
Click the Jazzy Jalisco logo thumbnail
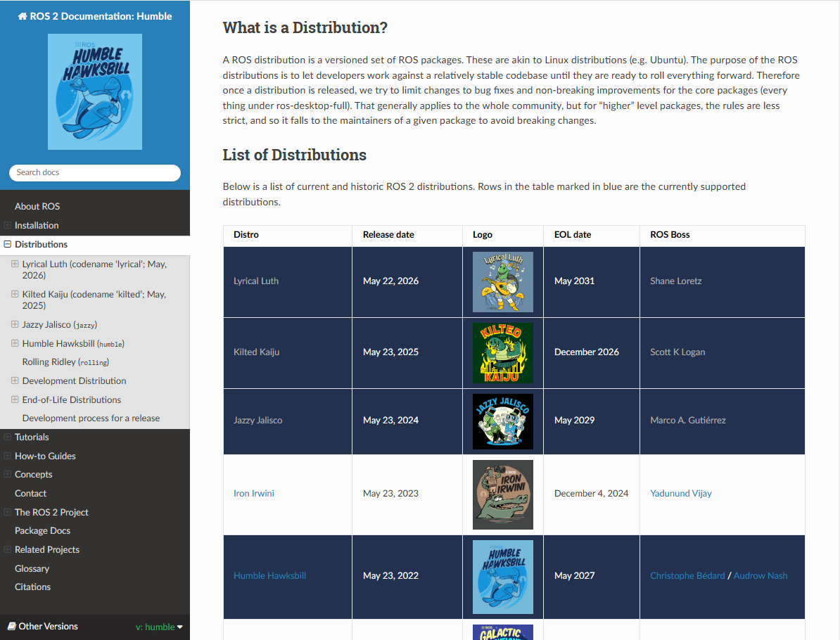[x=502, y=421]
